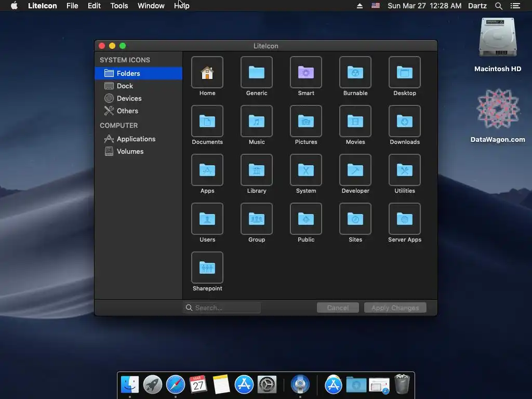
Task: Click the US flag input source icon
Action: coord(376,5)
